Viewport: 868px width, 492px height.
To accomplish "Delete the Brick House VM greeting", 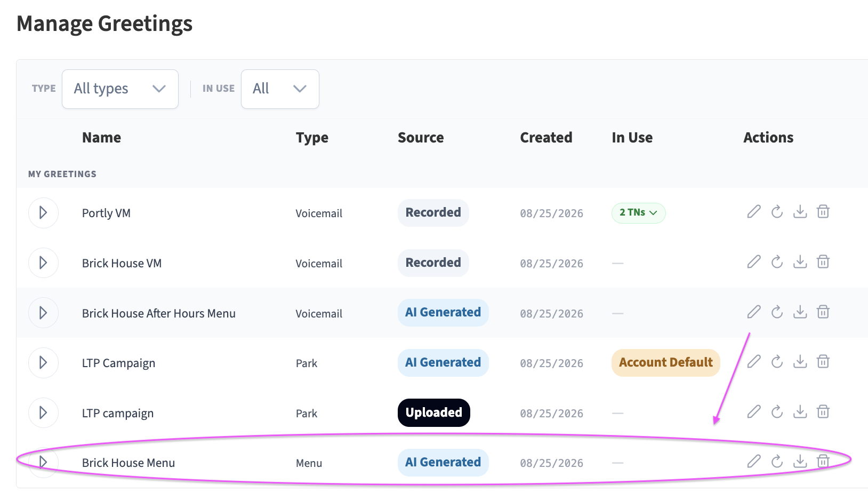I will [x=823, y=262].
